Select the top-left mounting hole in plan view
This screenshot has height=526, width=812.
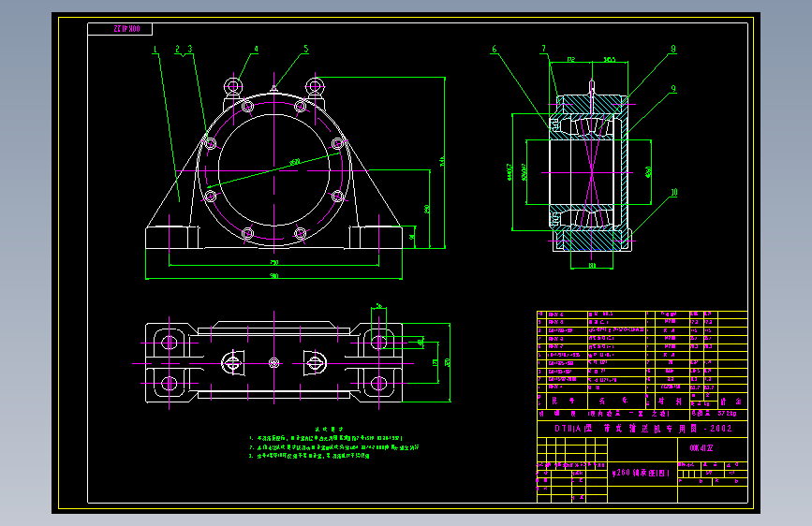coord(169,343)
